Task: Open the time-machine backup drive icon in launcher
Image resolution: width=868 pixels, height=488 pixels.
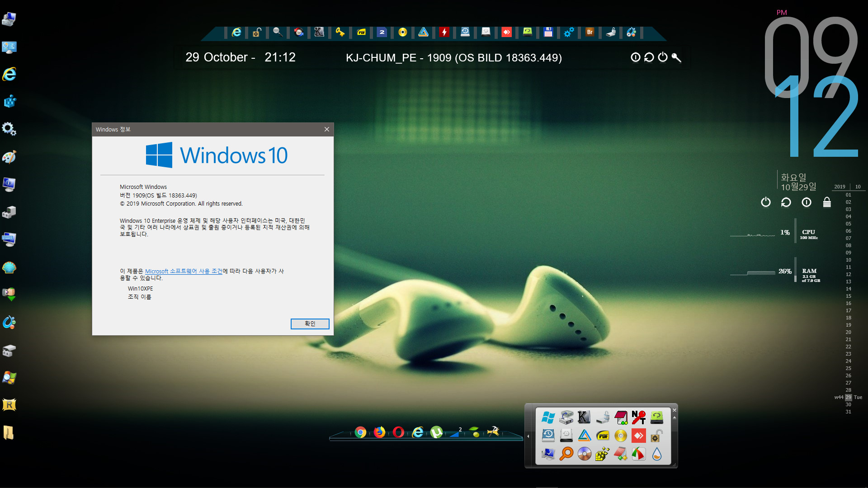Action: 548,436
